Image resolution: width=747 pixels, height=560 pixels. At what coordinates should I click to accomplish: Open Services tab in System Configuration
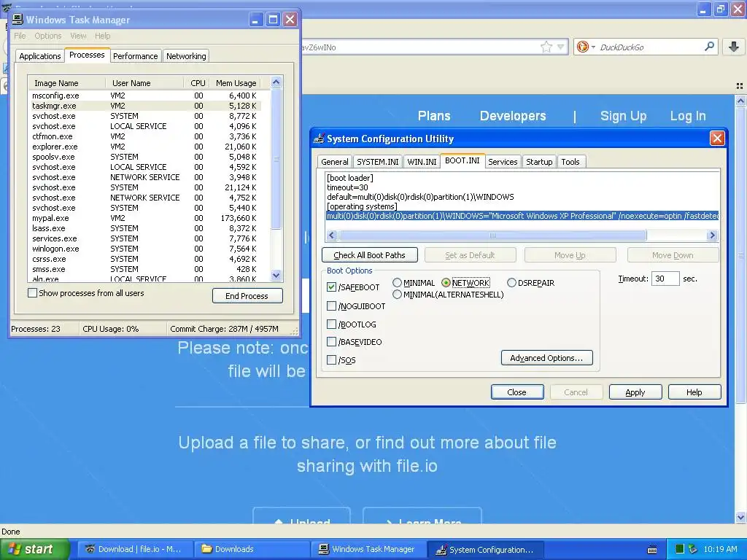(x=503, y=162)
